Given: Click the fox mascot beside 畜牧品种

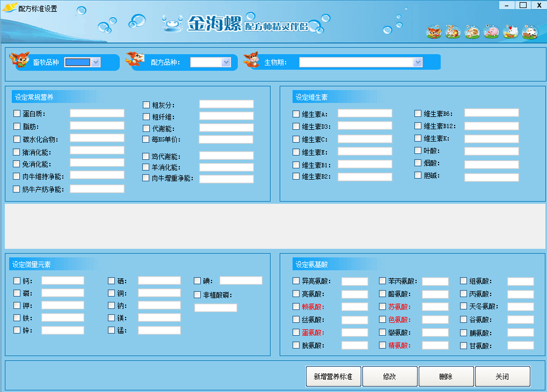Looking at the screenshot, I should pyautogui.click(x=20, y=58).
